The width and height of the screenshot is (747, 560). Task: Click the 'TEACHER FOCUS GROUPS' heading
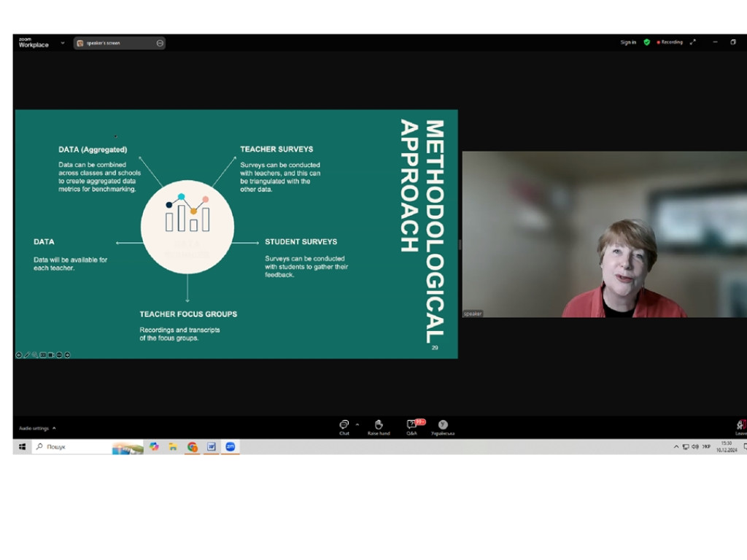(188, 314)
